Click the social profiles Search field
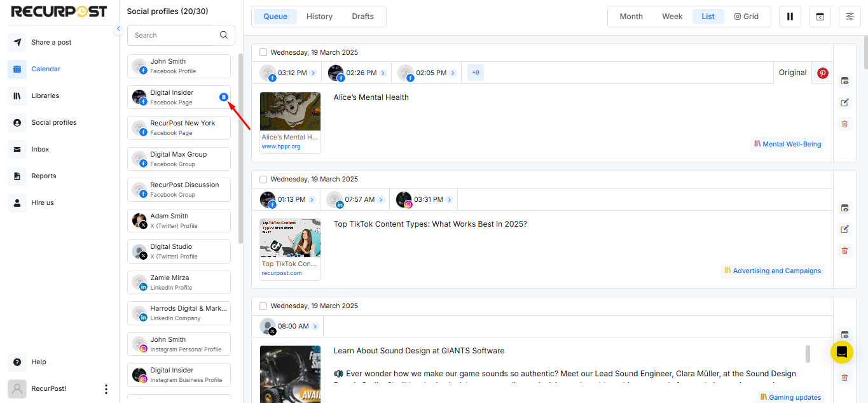868x403 pixels. coord(173,36)
